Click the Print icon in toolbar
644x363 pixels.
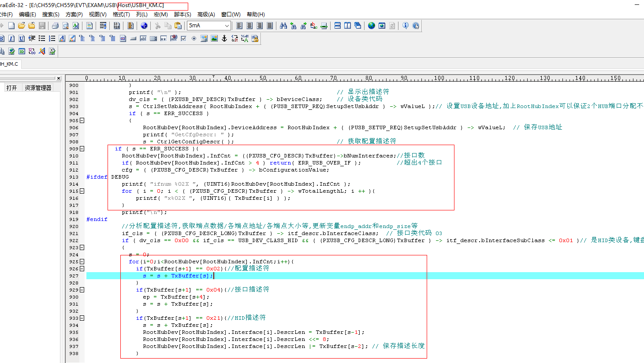coord(55,26)
